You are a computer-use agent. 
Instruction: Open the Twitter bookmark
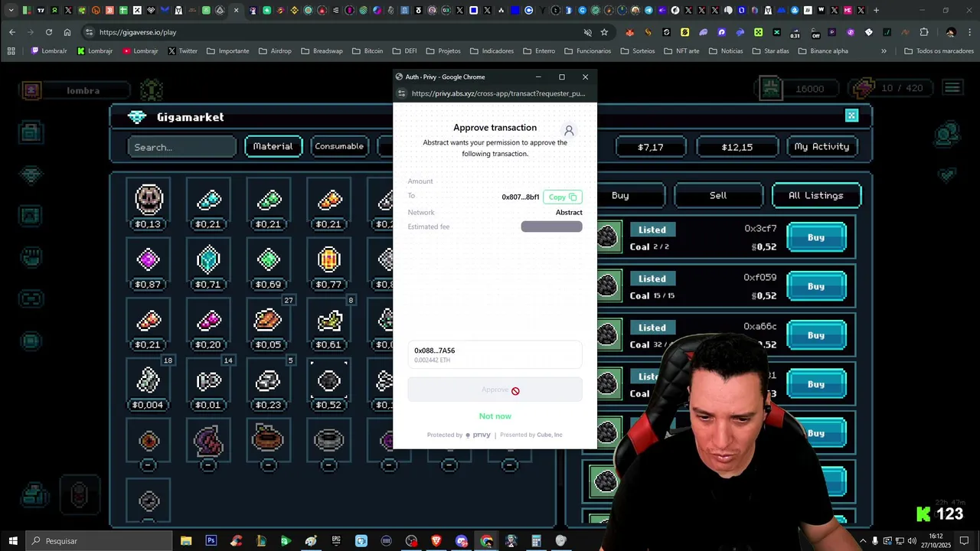pyautogui.click(x=182, y=51)
